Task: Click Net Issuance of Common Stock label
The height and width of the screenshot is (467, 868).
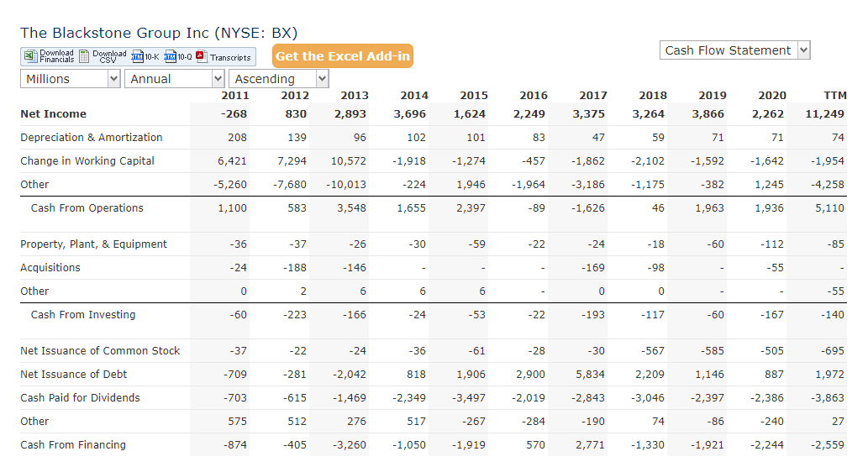Action: point(100,351)
